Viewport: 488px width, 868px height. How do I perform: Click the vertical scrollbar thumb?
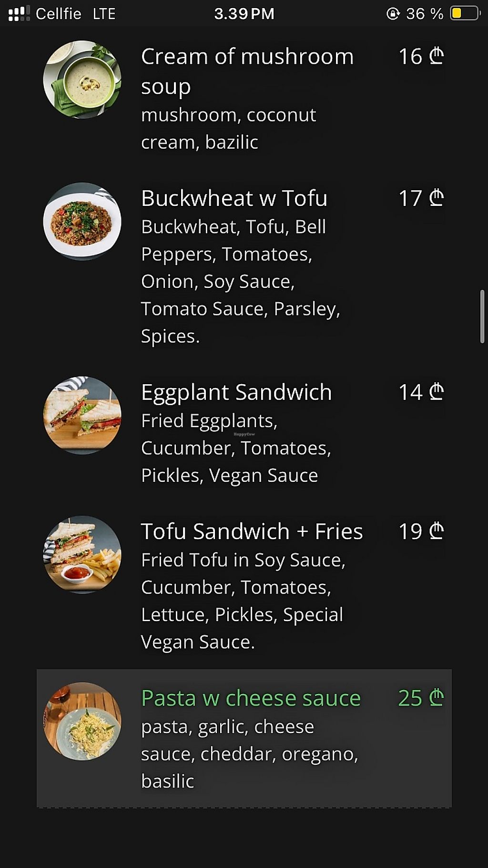tap(482, 317)
